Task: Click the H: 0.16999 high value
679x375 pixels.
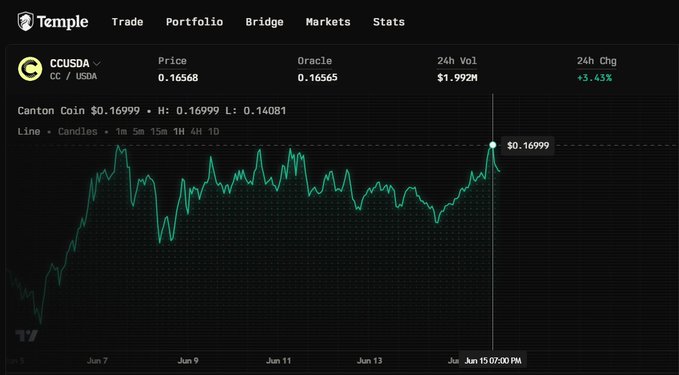Action: (188, 110)
